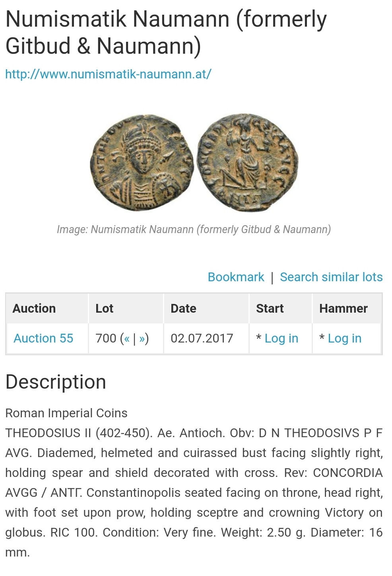Screen dimensions: 392x576
Task: Click the Date column header
Action: [x=183, y=308]
